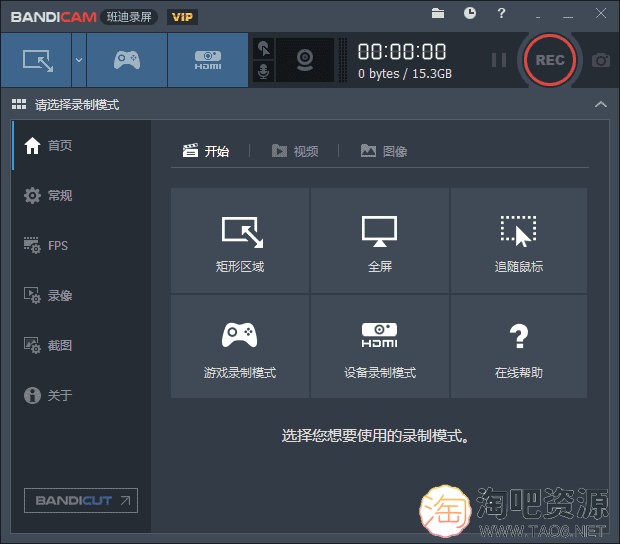Open the 首页 home sidebar item

(x=81, y=145)
